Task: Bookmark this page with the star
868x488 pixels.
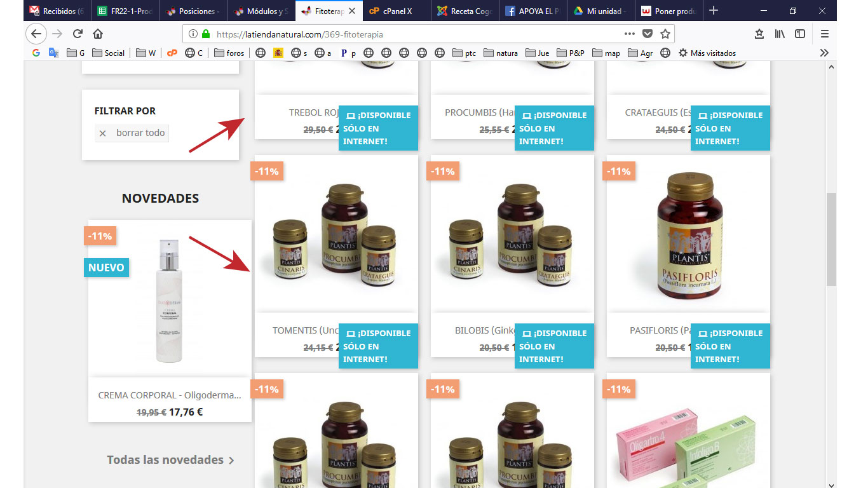Action: tap(665, 34)
